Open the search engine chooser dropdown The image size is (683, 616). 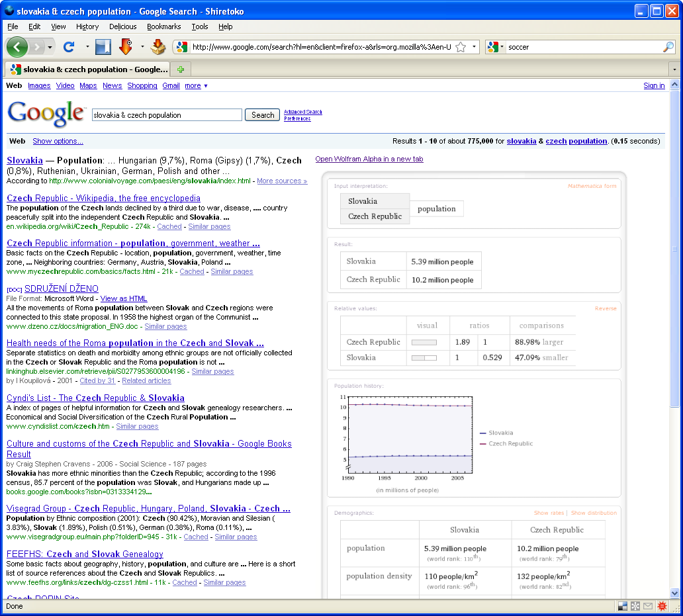click(x=496, y=47)
